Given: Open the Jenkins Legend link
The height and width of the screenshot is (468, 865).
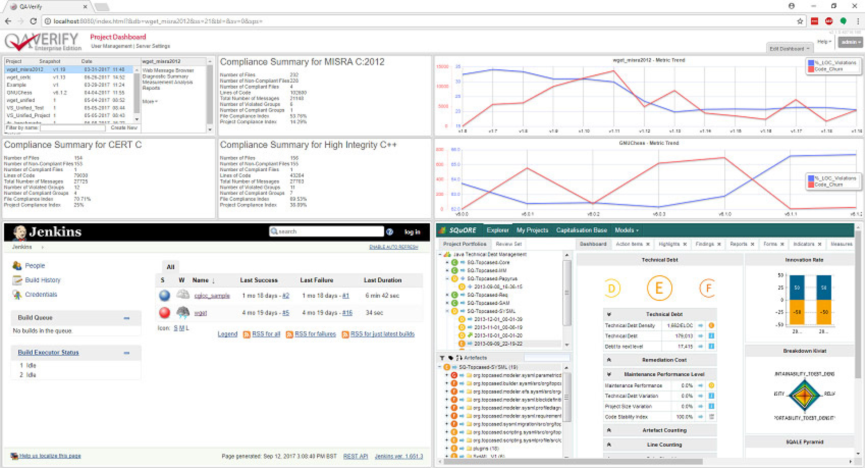Looking at the screenshot, I should coord(227,334).
